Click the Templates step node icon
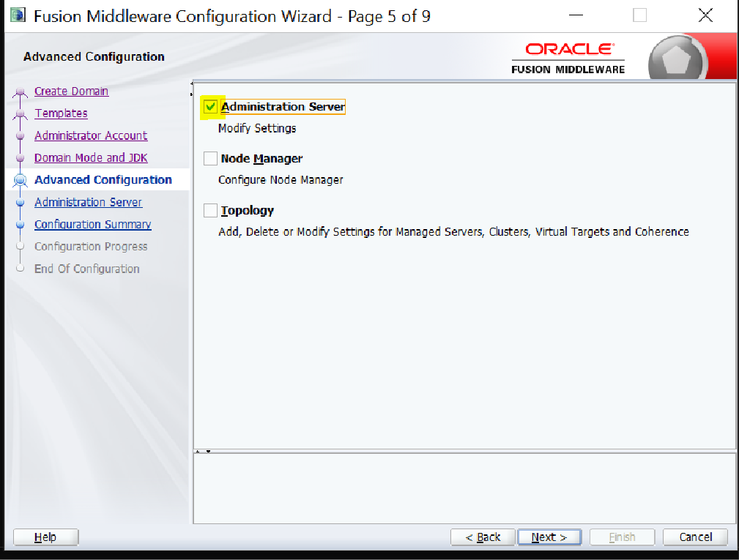The height and width of the screenshot is (560, 739). coord(21,114)
